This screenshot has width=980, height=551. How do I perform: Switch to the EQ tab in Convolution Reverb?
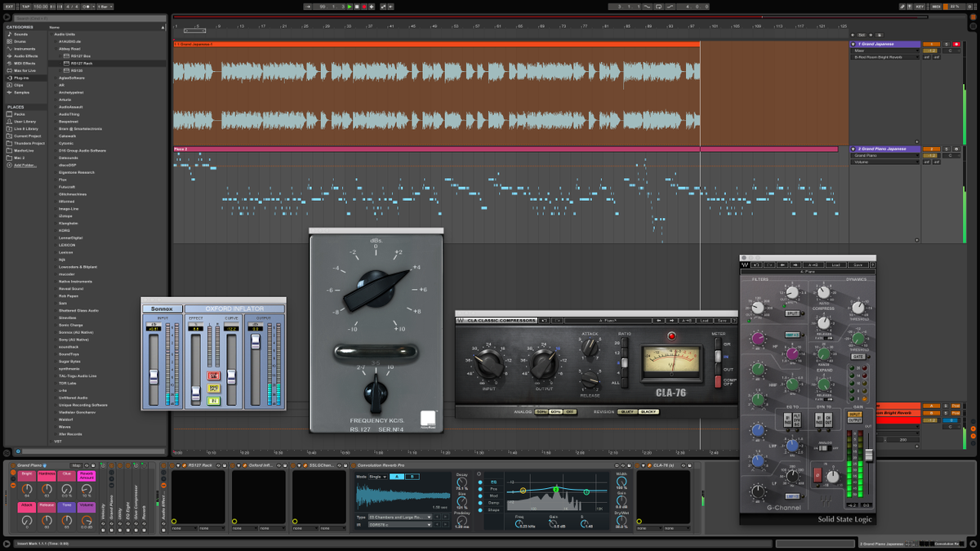492,482
